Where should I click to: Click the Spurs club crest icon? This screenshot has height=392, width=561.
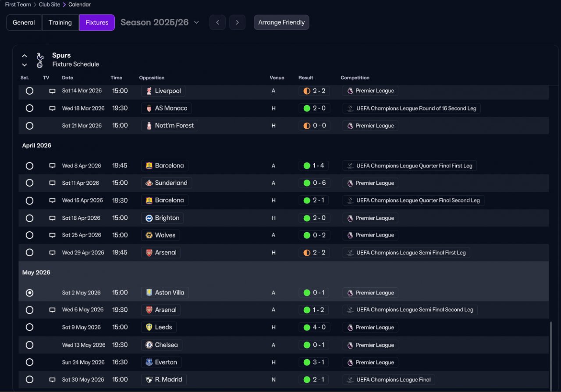[x=40, y=60]
